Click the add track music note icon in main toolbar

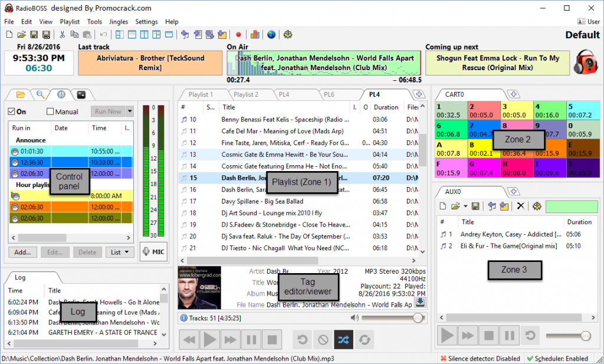pos(185,35)
